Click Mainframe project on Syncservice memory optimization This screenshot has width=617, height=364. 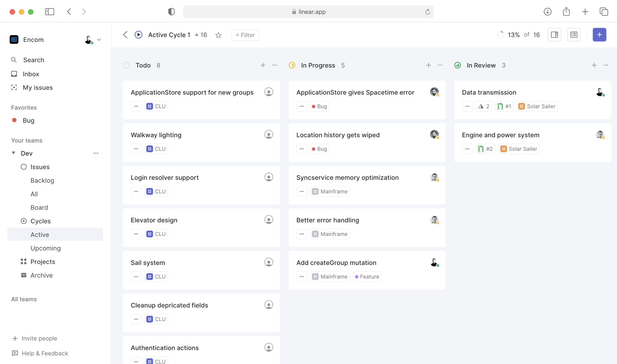click(x=330, y=192)
